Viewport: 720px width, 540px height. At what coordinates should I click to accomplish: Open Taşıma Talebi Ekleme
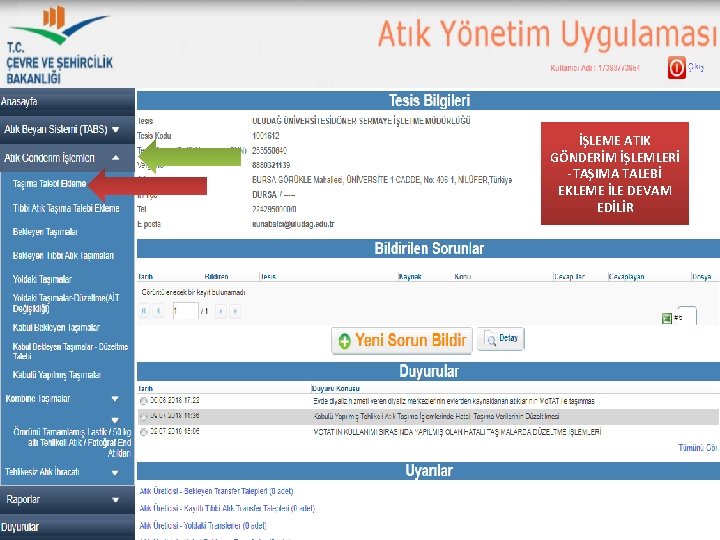(x=50, y=184)
